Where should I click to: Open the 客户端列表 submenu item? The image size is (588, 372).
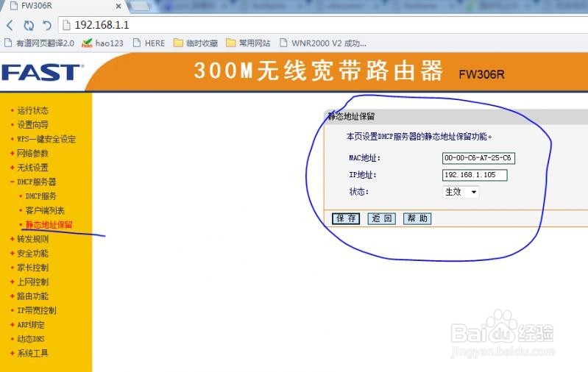coord(45,210)
